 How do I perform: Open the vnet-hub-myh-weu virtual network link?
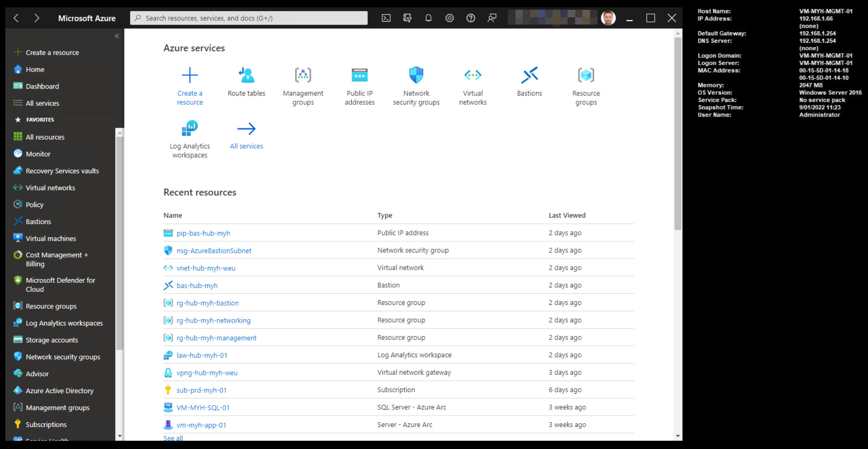(x=206, y=268)
